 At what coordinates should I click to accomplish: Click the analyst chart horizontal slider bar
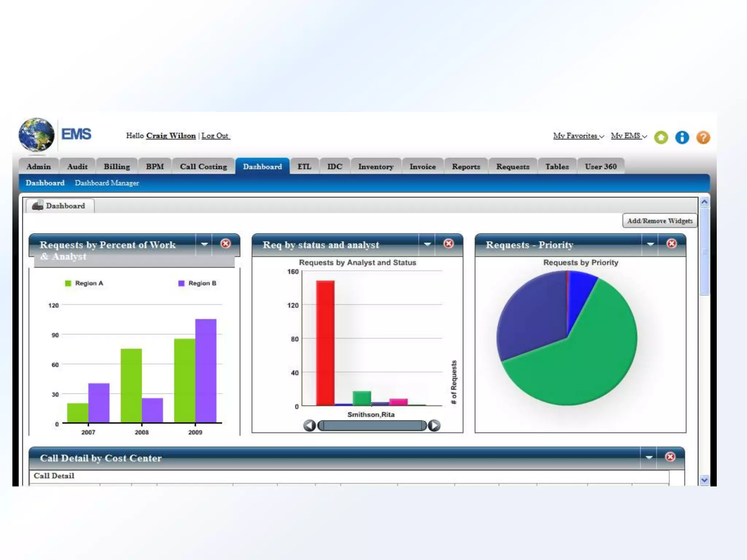372,425
